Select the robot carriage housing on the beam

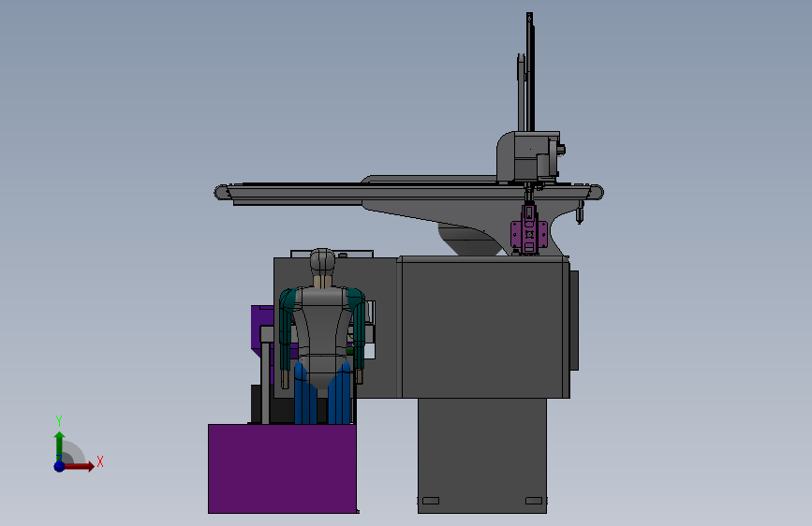coord(529,157)
